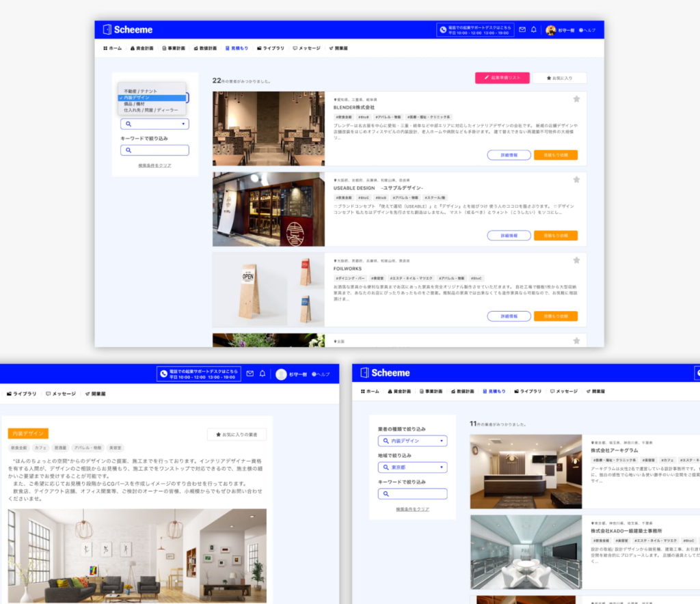Image resolution: width=700 pixels, height=604 pixels.
Task: Go to ホーム in top window navigation
Action: point(113,49)
